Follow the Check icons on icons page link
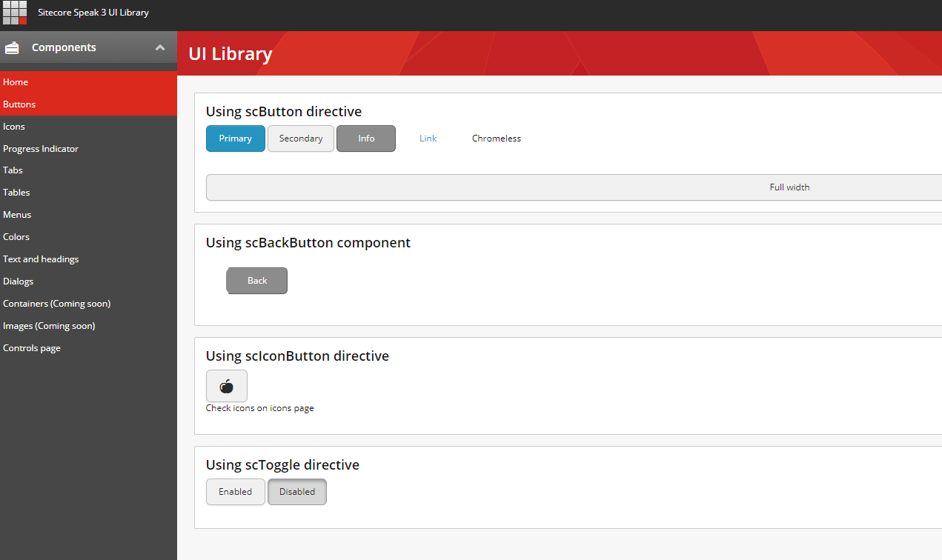Viewport: 942px width, 560px height. coord(259,407)
